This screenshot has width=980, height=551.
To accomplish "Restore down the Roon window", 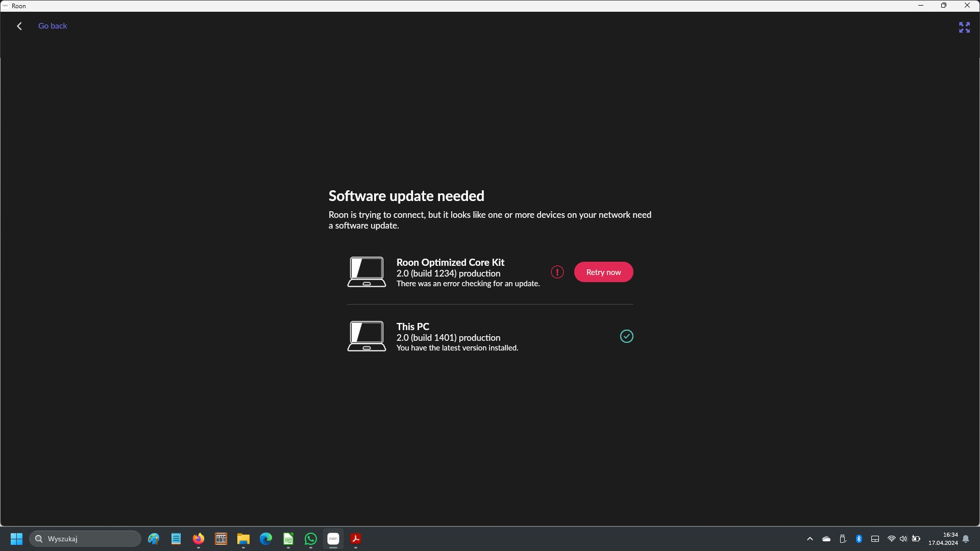I will pos(944,6).
